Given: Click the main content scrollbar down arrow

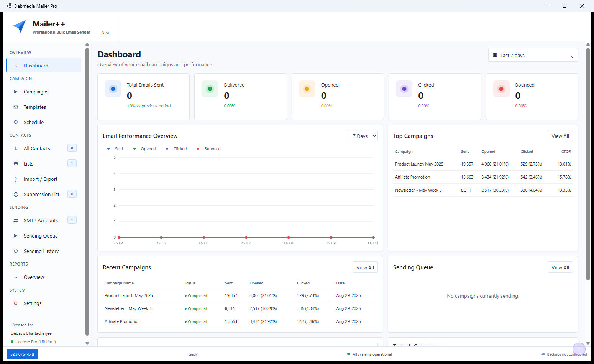Looking at the screenshot, I should coord(588,344).
